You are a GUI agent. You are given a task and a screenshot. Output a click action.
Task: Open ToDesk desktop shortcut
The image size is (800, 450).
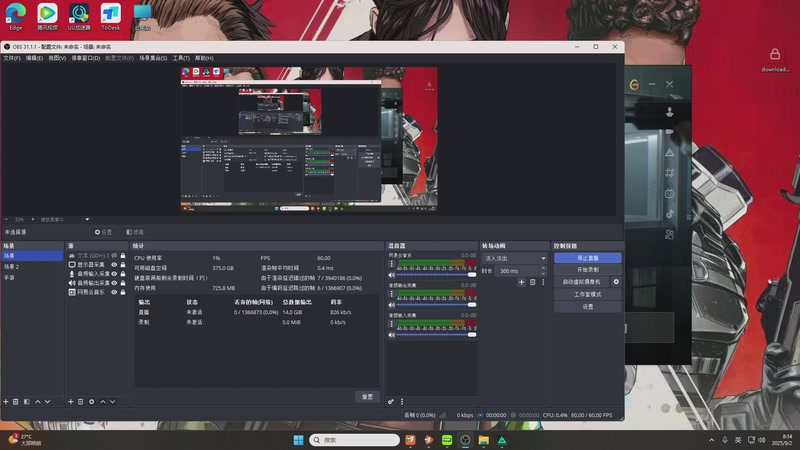[x=111, y=17]
